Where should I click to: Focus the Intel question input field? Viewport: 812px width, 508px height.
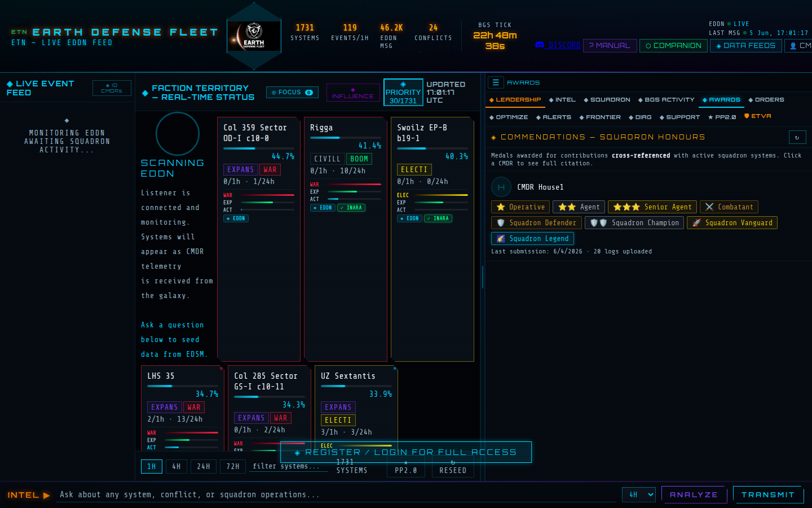click(x=337, y=494)
